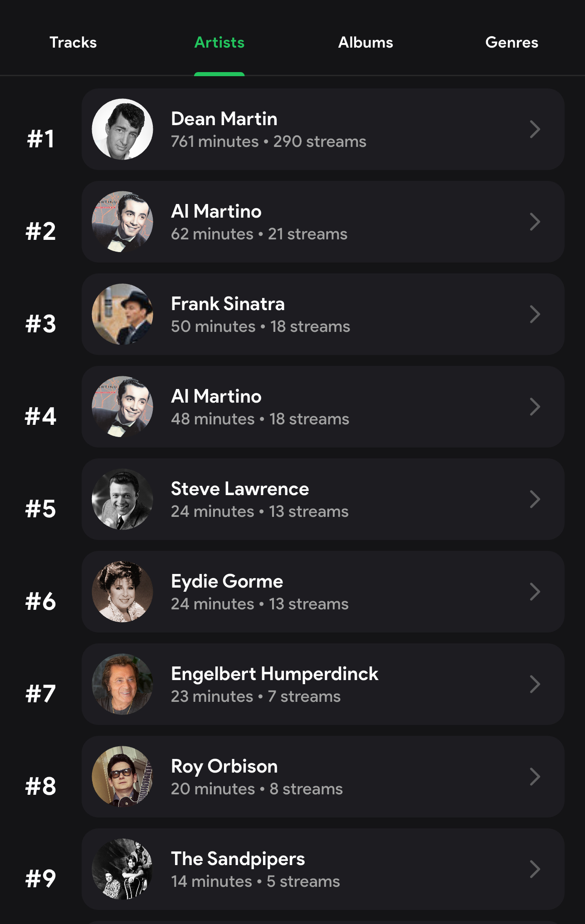Click the Steve Lawrence name
Image resolution: width=585 pixels, height=924 pixels.
coord(240,489)
